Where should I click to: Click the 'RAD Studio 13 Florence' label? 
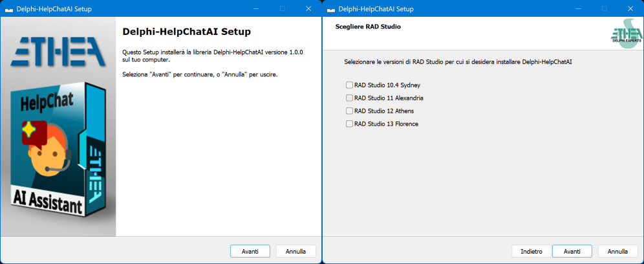386,124
